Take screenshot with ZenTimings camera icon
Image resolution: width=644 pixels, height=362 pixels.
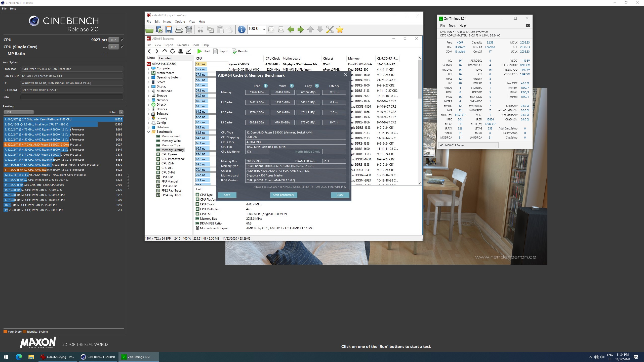[x=528, y=25]
